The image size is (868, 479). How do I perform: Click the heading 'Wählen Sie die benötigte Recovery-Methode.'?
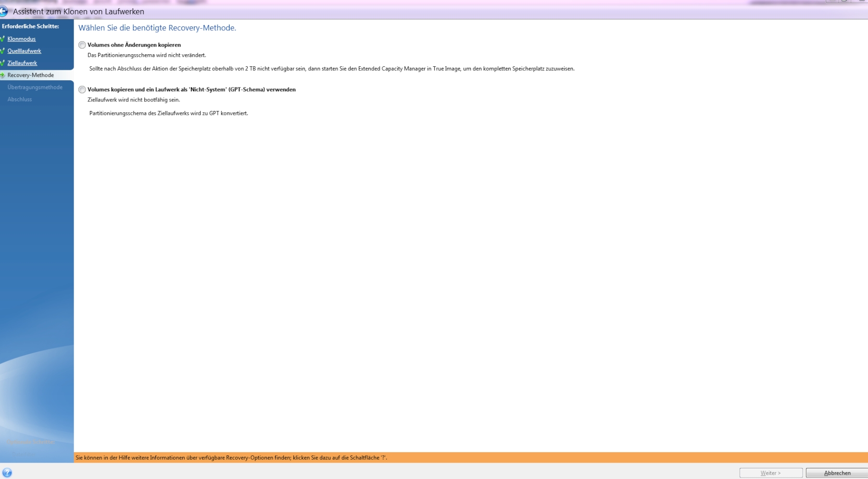(x=157, y=28)
